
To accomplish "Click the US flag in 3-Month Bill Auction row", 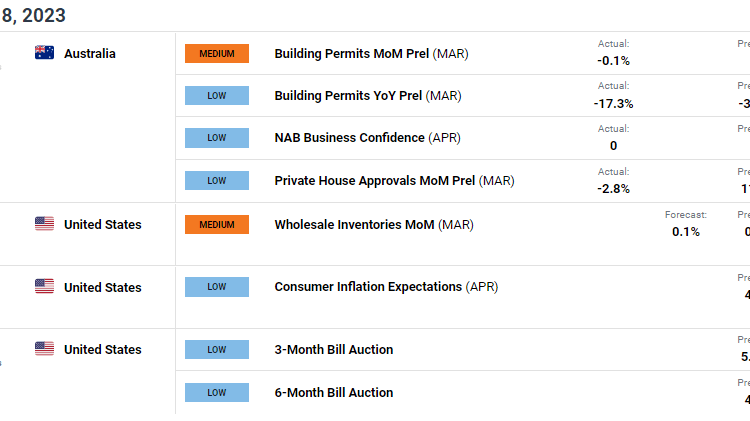I will coord(44,349).
